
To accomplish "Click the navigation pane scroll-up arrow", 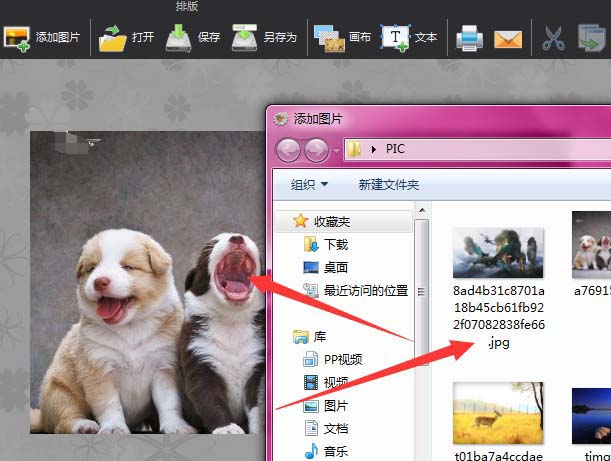I will 422,210.
